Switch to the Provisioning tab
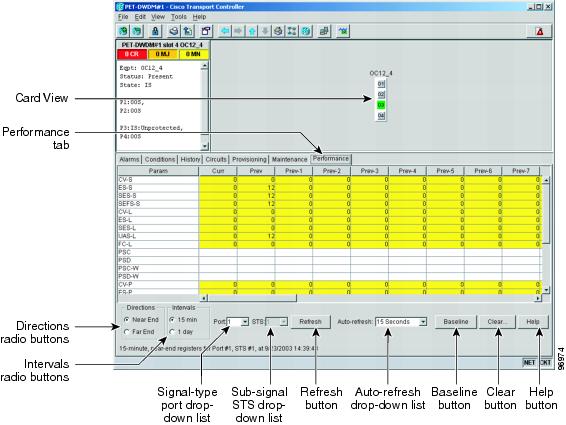This screenshot has width=566, height=425. pos(249,159)
